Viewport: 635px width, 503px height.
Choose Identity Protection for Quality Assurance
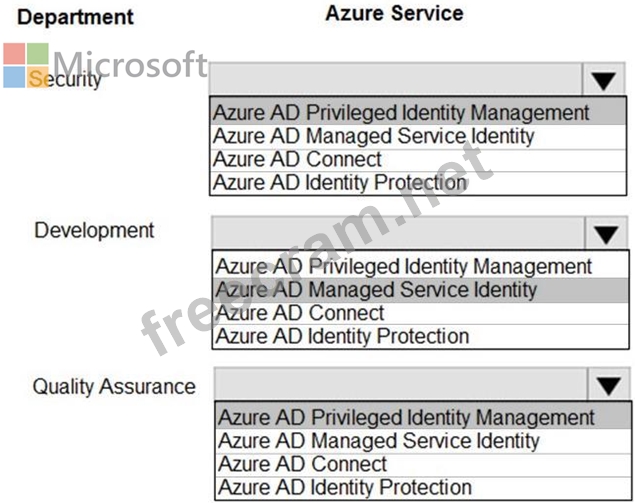[423, 488]
